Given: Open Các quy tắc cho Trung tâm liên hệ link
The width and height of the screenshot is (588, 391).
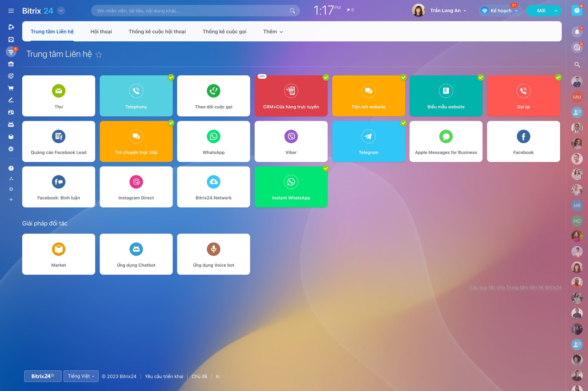Looking at the screenshot, I should tap(515, 288).
